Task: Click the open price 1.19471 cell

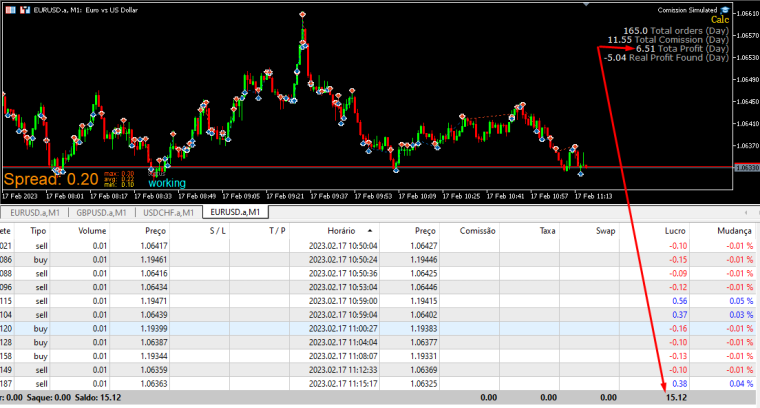Action: (154, 301)
